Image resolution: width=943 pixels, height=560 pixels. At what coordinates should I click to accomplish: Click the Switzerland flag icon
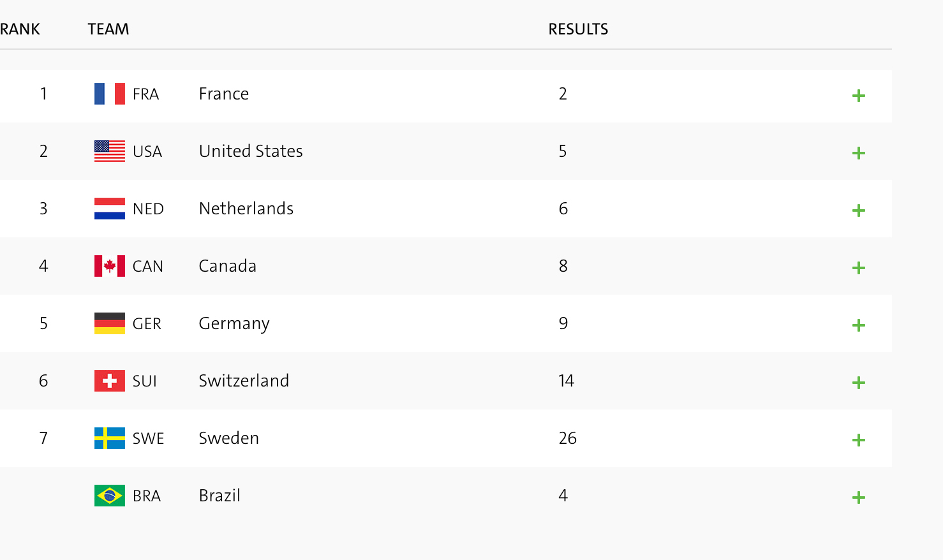110,381
